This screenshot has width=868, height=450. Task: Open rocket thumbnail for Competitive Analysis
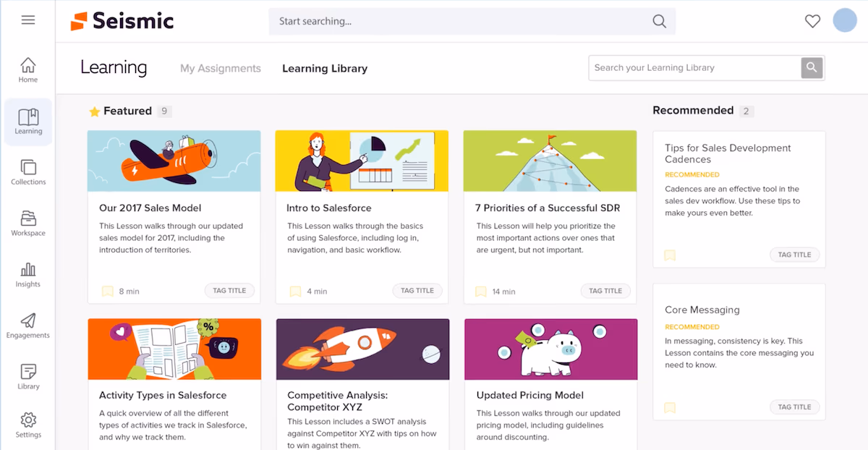click(x=362, y=349)
